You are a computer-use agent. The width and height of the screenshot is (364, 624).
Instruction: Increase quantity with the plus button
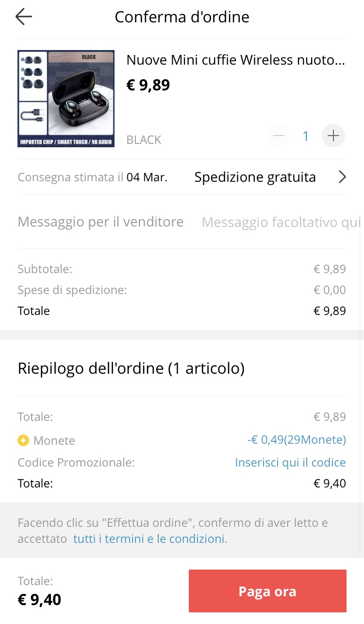point(333,136)
